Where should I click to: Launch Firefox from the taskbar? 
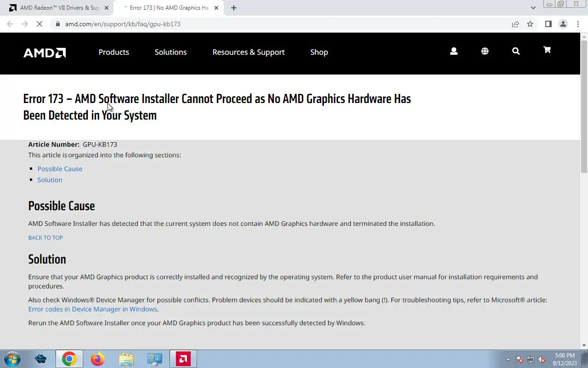click(97, 359)
